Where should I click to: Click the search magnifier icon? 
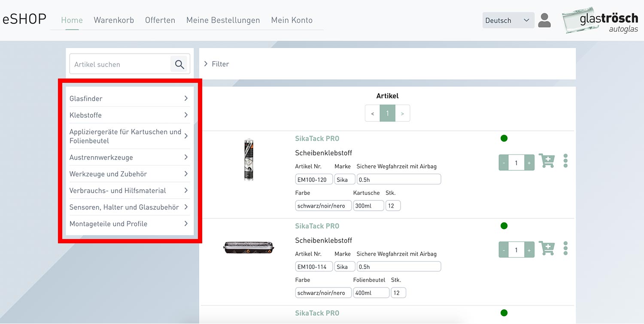pos(179,64)
